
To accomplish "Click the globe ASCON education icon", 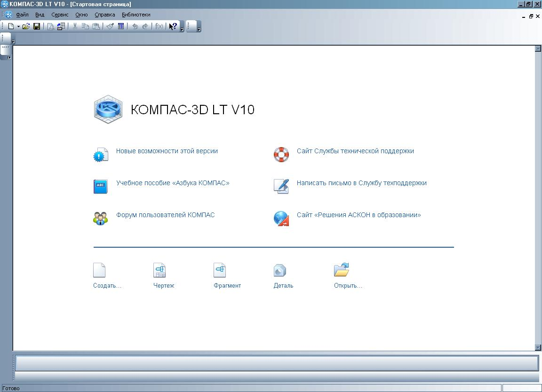I will pos(281,219).
